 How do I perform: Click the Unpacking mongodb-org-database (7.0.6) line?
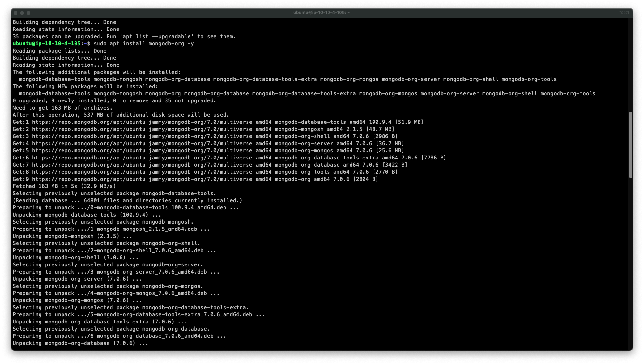tap(79, 343)
